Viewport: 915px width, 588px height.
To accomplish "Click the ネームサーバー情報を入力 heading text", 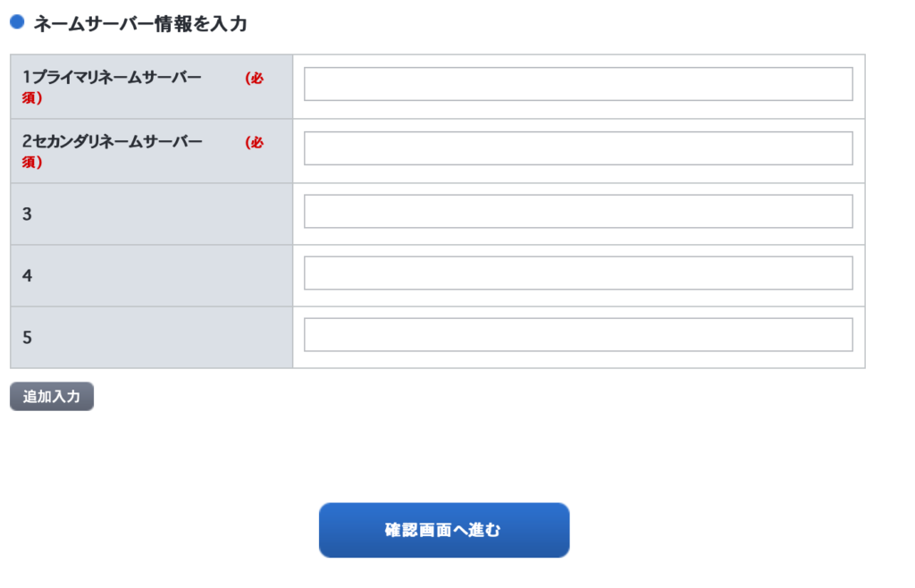I will pos(140,24).
